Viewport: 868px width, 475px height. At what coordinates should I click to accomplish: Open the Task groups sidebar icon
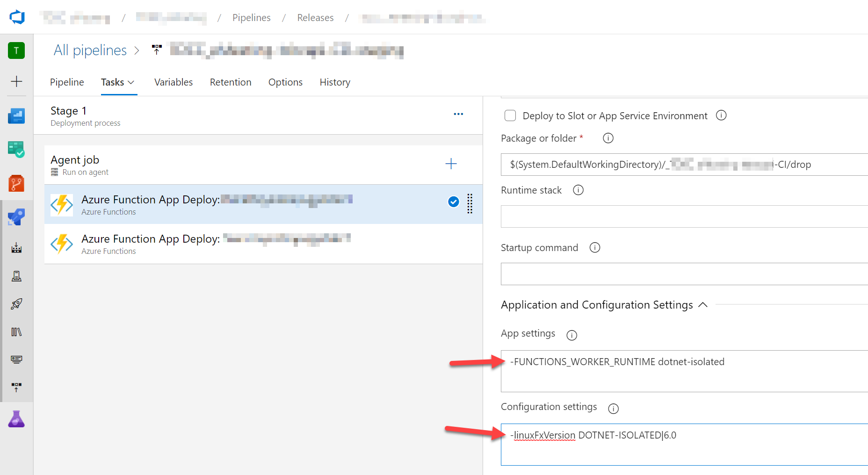coord(16,360)
